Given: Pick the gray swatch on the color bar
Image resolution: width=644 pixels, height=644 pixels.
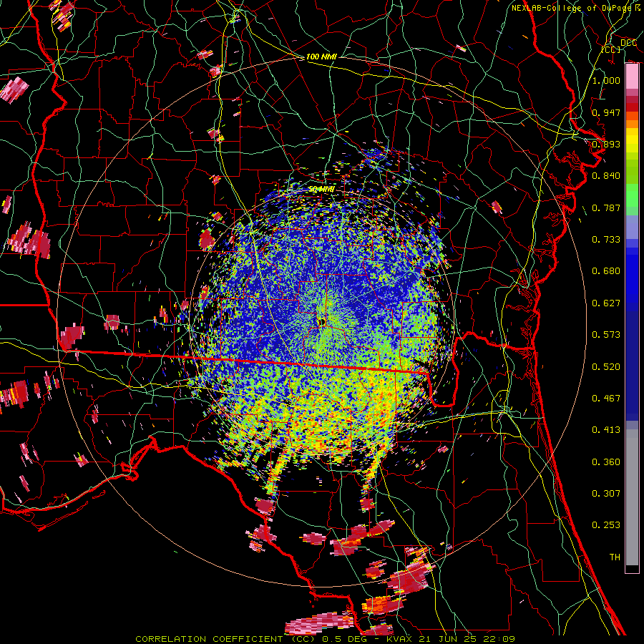Looking at the screenshot, I should click(x=632, y=497).
